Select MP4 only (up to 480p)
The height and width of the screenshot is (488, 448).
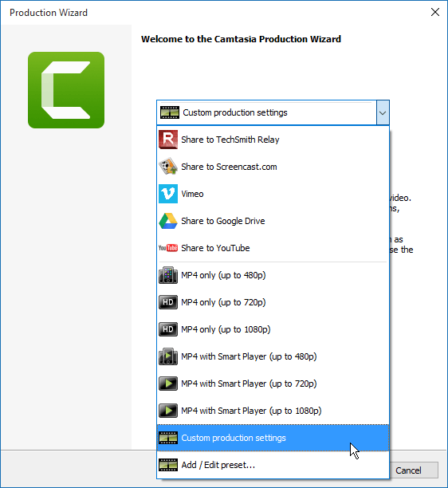point(273,275)
